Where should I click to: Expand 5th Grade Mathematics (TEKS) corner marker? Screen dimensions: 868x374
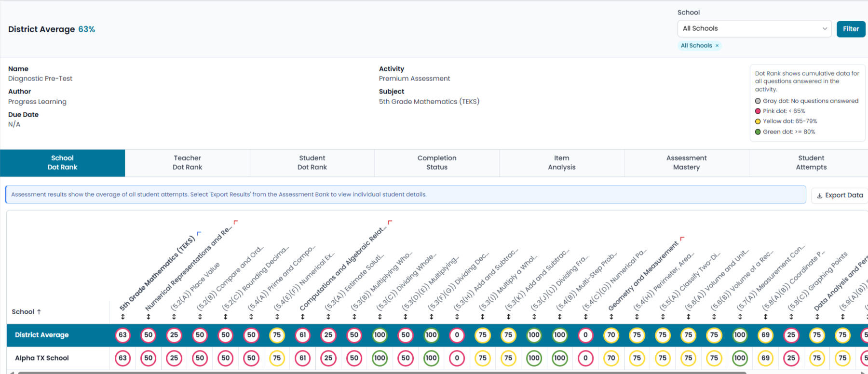point(199,233)
